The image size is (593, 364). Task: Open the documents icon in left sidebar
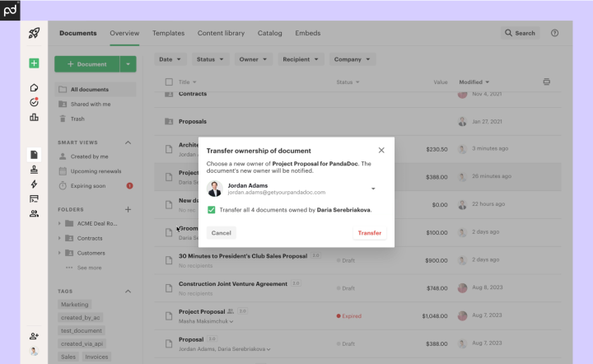[34, 154]
